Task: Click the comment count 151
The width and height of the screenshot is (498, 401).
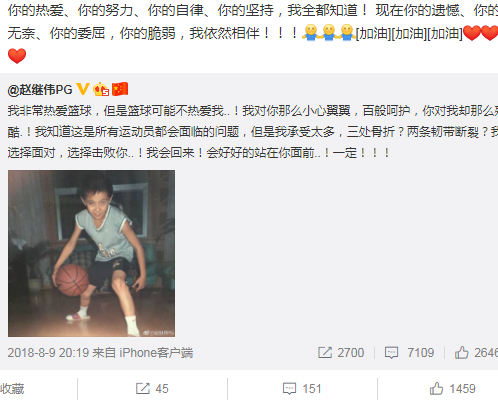Action: click(x=312, y=389)
